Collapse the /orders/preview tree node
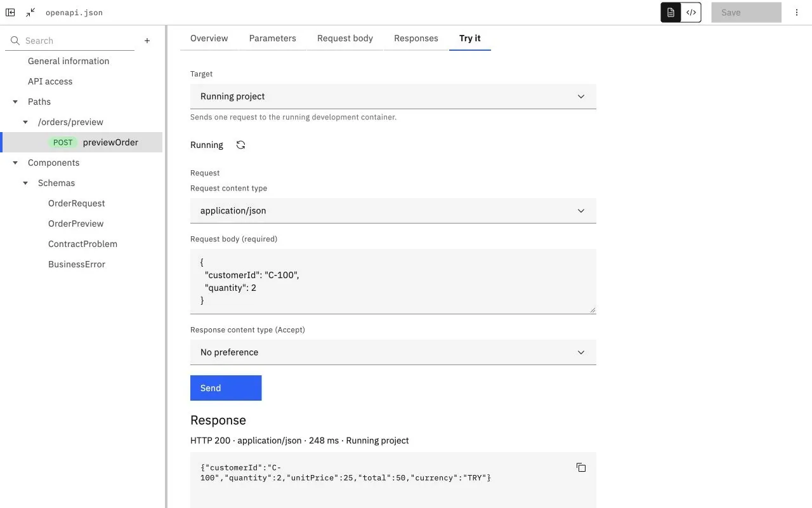The height and width of the screenshot is (508, 812). coord(25,122)
